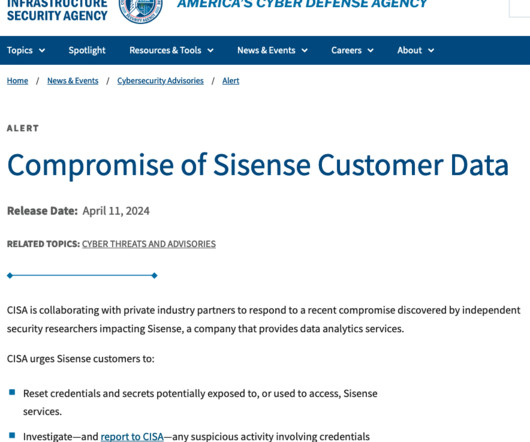Click the About nav label
This screenshot has width=530, height=442.
(409, 50)
